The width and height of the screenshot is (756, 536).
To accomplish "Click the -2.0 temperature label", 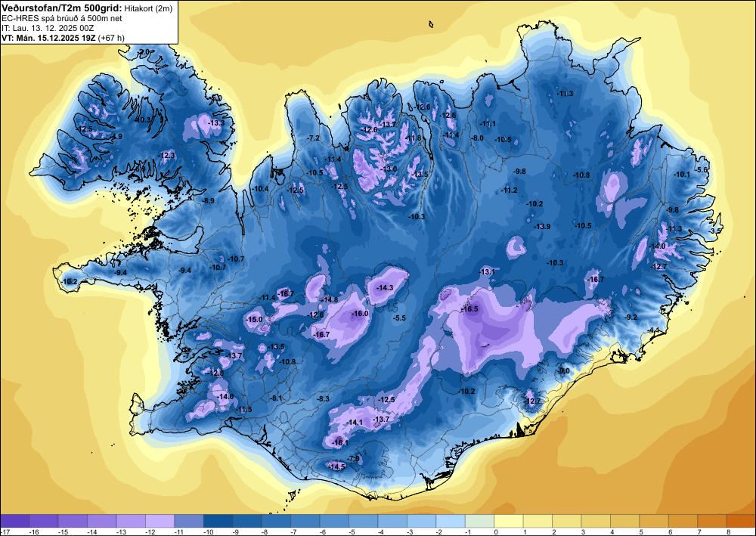I will coord(144,51).
